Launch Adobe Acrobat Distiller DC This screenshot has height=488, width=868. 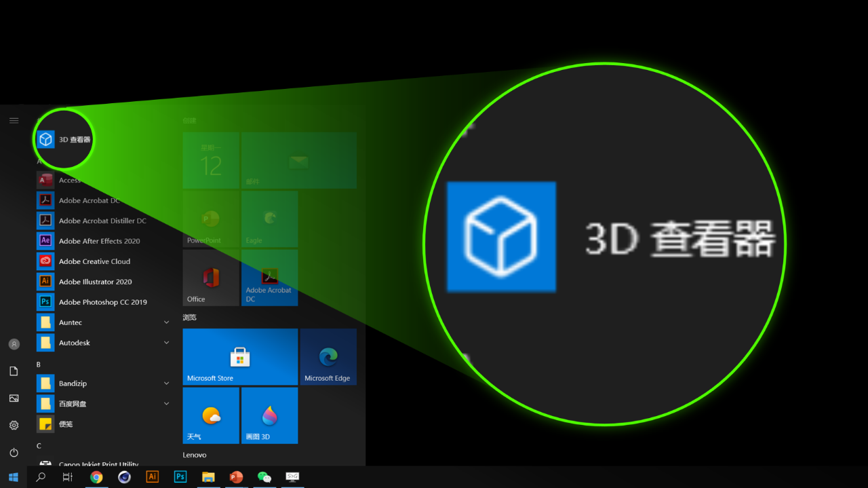(104, 221)
